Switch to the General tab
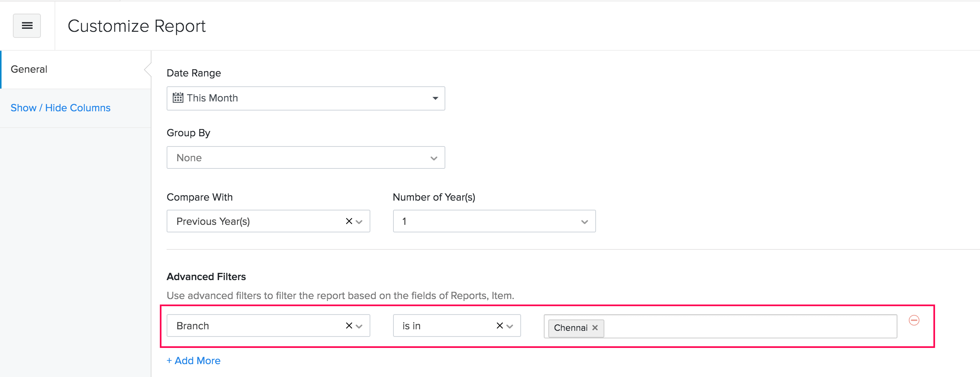Screen dimensions: 980x377 click(x=29, y=69)
